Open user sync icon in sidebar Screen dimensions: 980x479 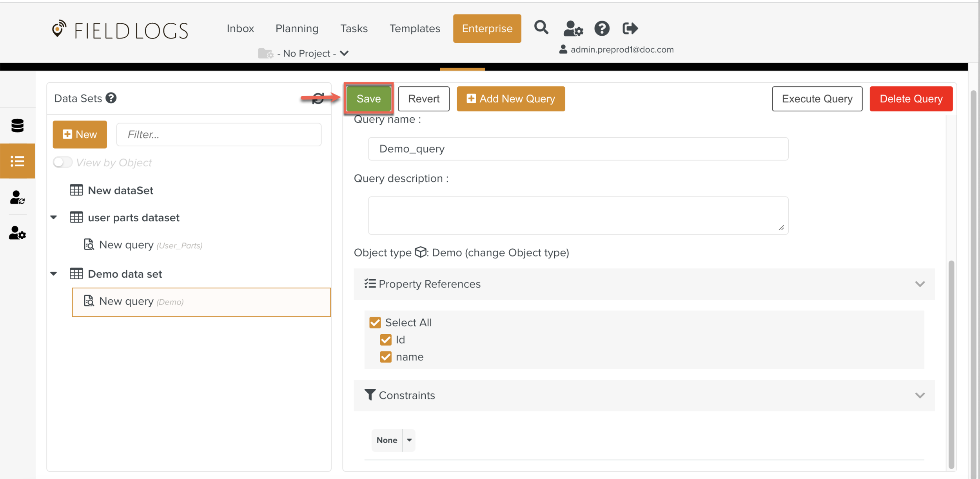click(17, 198)
